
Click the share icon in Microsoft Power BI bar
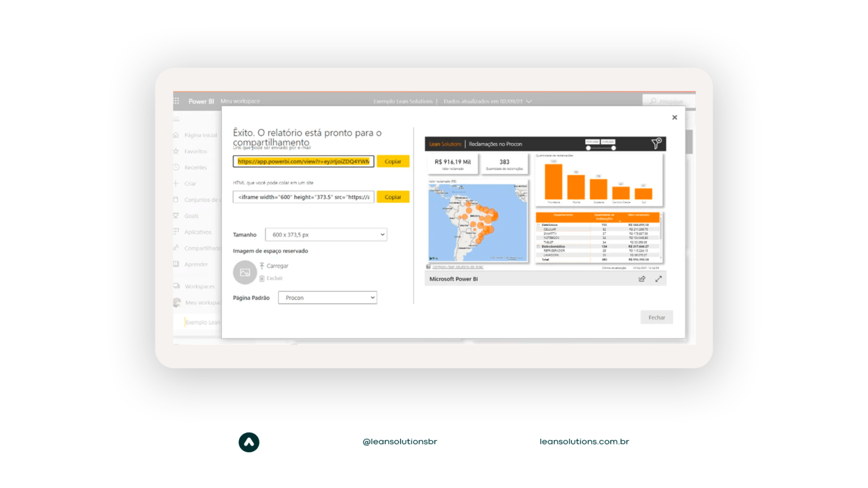[641, 278]
